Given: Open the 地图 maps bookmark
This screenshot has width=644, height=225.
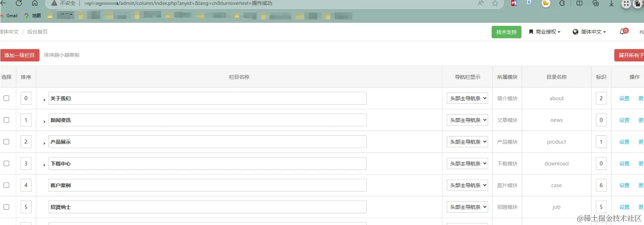Looking at the screenshot, I should tap(33, 16).
